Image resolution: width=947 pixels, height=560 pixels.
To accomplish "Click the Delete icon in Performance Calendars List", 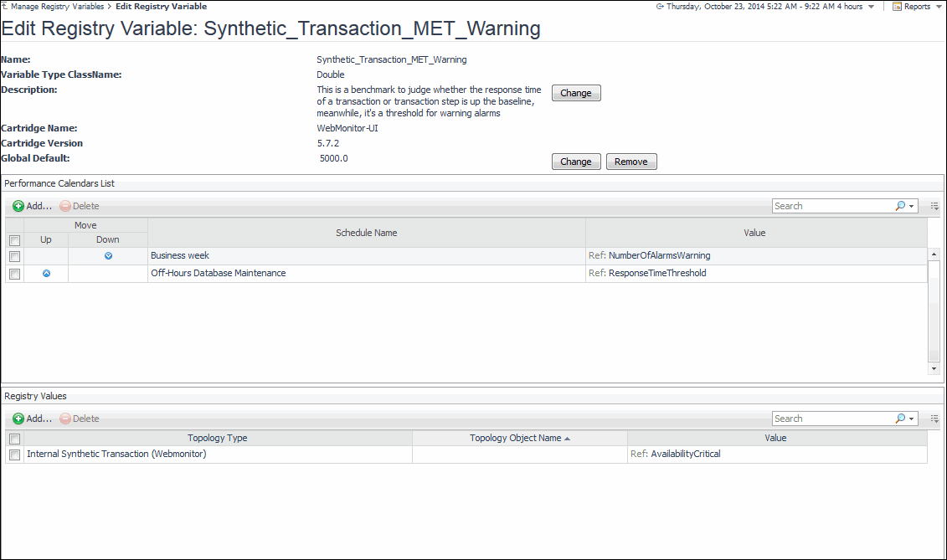I will 65,206.
